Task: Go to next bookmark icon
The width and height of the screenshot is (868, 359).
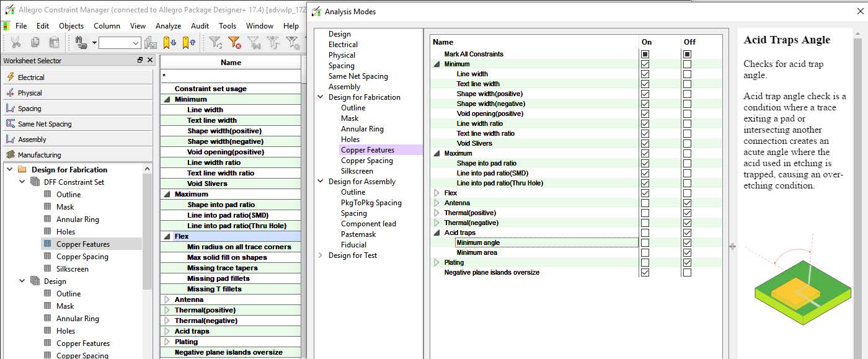Action: click(169, 42)
